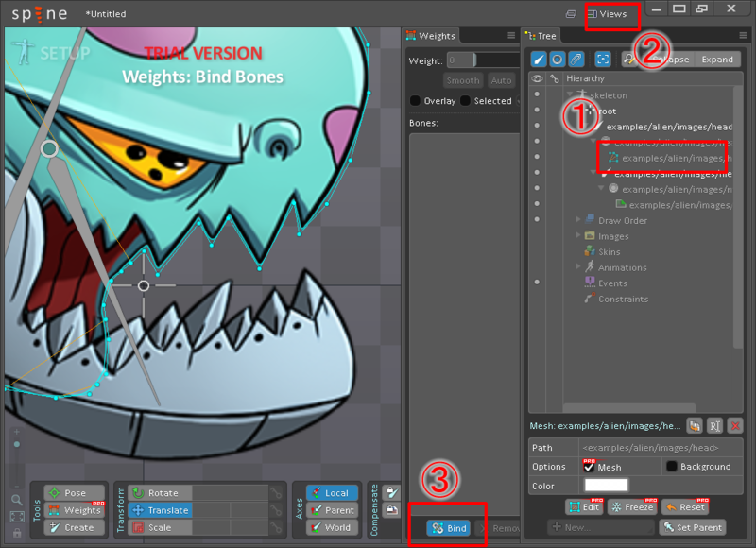Screen dimensions: 756x548
Task: Expand the Draw Order tree node
Action: 578,220
